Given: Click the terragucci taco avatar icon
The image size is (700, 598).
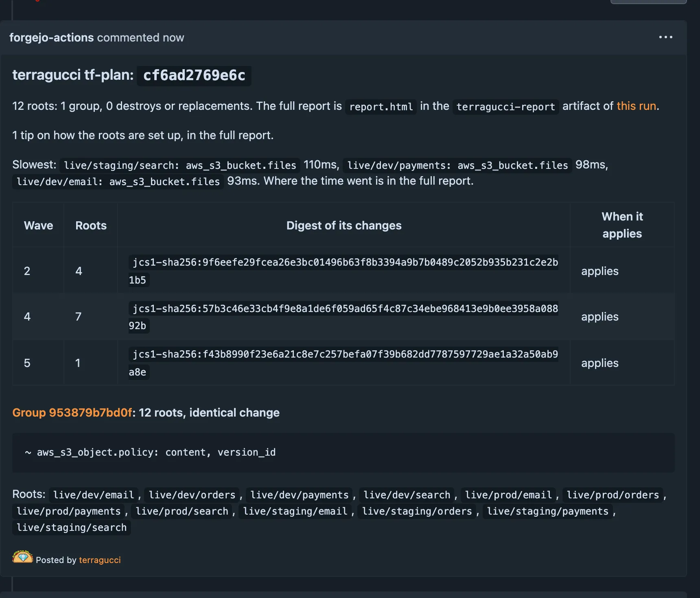Looking at the screenshot, I should [x=23, y=557].
